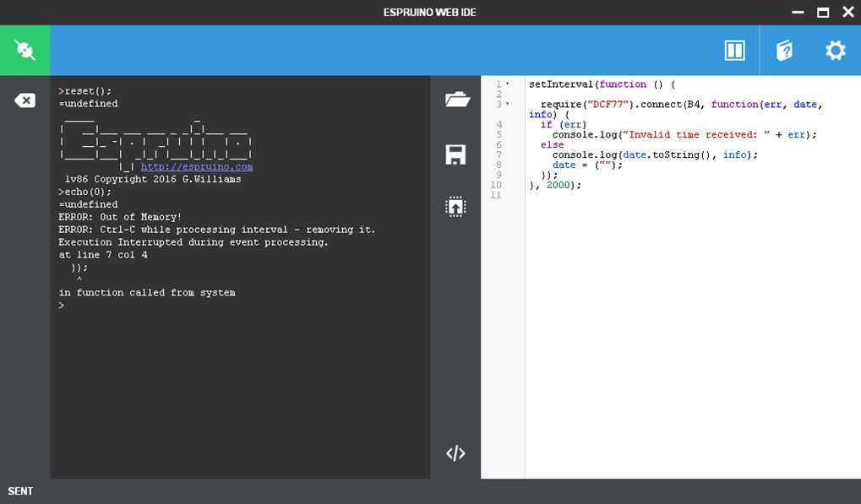861x504 pixels.
Task: Open a file with the folder icon
Action: coord(457,100)
